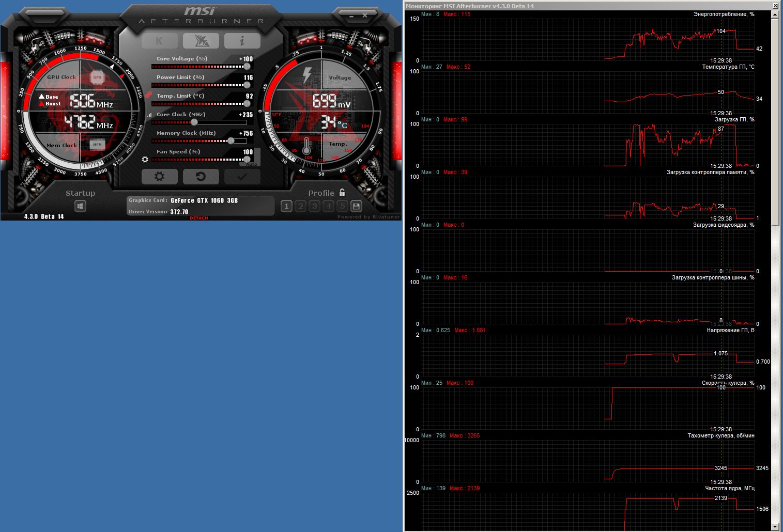Open Afterburner settings with the gear button

(159, 177)
